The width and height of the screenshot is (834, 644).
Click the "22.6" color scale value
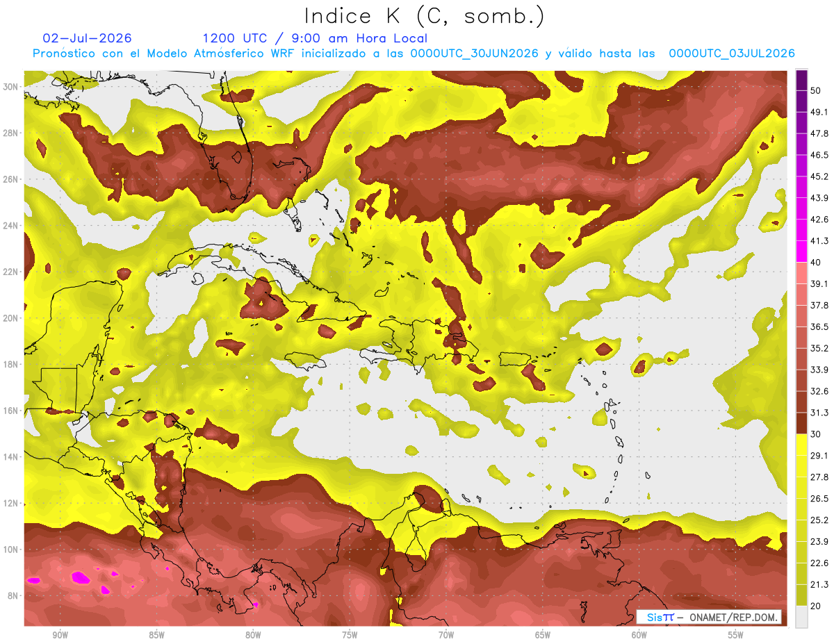[819, 563]
